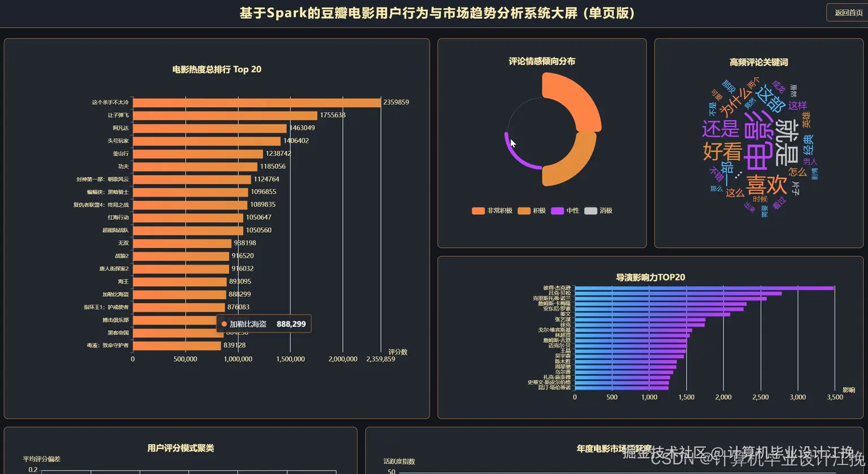Click the 克里斯托弗·诺兰 director label
The height and width of the screenshot is (474, 868).
pyautogui.click(x=552, y=299)
